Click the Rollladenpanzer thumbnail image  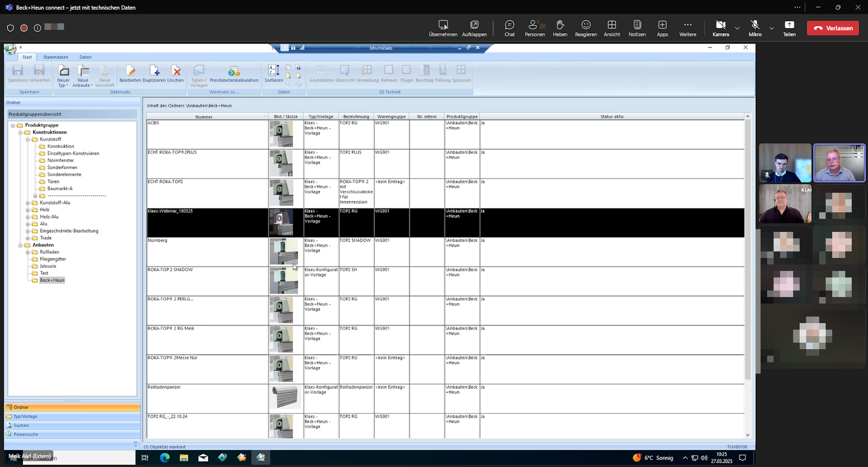285,398
